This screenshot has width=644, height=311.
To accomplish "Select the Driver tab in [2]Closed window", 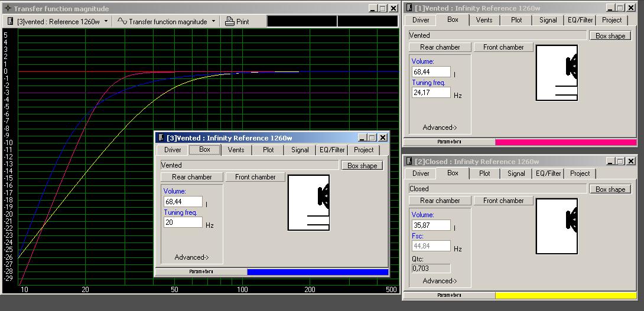I will pyautogui.click(x=421, y=173).
